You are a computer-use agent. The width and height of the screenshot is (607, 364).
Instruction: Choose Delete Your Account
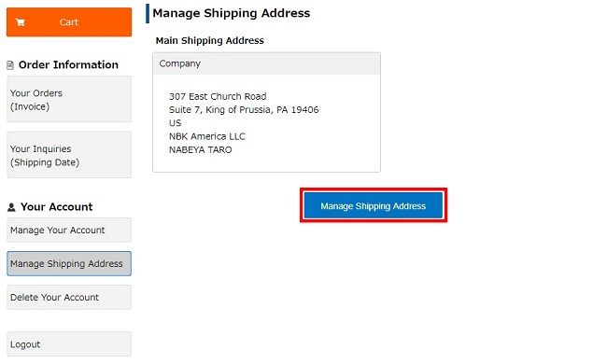click(69, 297)
